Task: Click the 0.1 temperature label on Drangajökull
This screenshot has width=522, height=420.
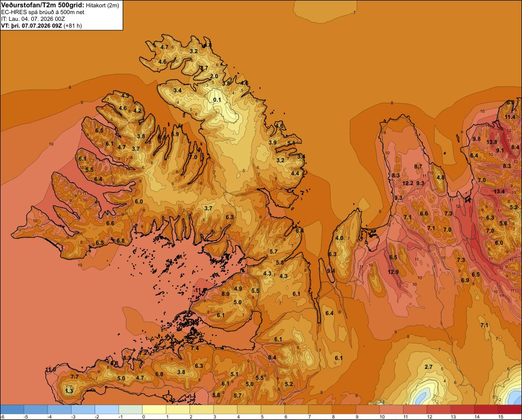Action: pyautogui.click(x=217, y=100)
